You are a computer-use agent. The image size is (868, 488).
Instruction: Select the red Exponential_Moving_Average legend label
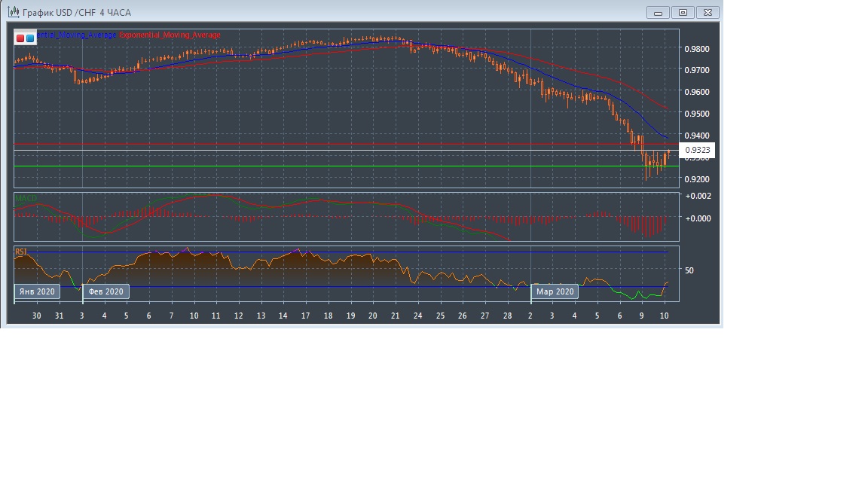point(170,35)
